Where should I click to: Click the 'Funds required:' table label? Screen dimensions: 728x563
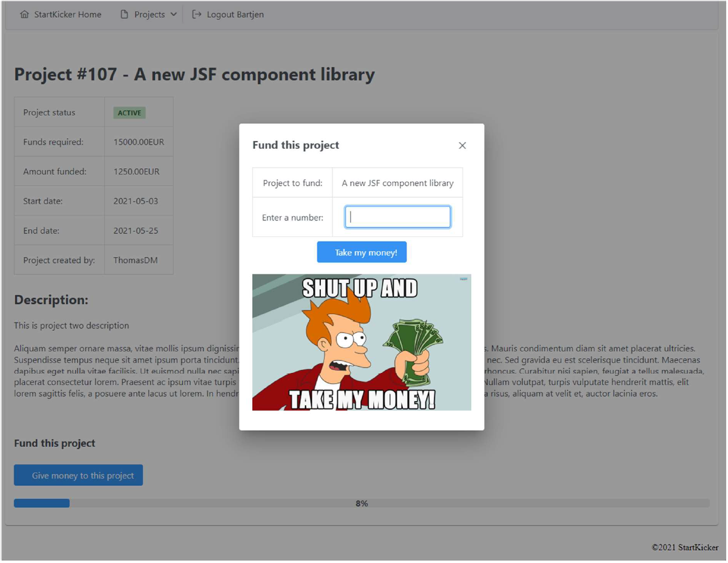pos(53,142)
